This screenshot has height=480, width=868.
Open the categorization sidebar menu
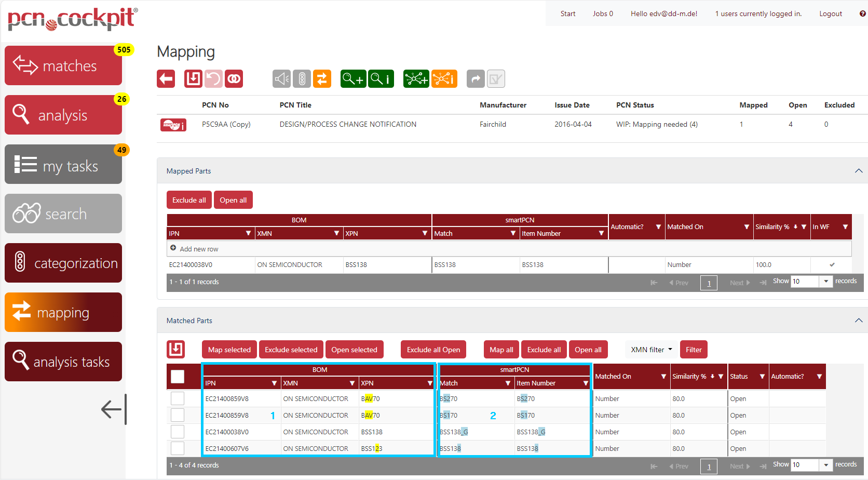[63, 263]
